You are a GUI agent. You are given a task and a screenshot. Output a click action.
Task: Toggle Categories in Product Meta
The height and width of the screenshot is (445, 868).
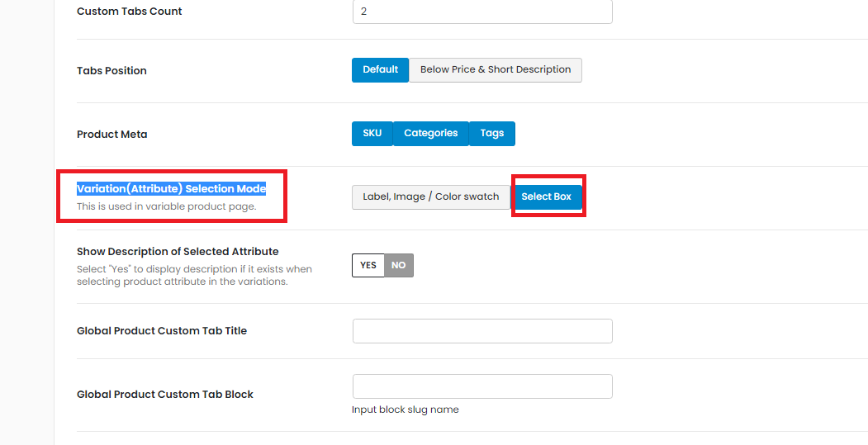[430, 134]
